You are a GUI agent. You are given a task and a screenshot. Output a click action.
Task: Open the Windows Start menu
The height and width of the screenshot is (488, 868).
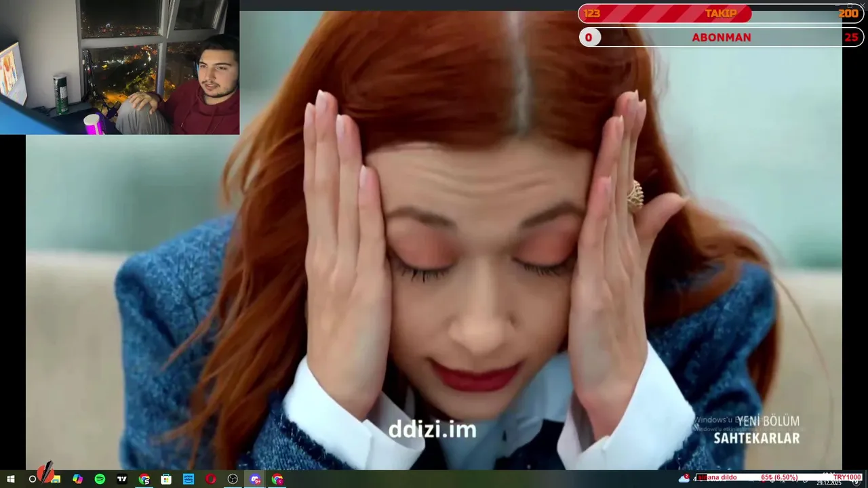(x=10, y=479)
